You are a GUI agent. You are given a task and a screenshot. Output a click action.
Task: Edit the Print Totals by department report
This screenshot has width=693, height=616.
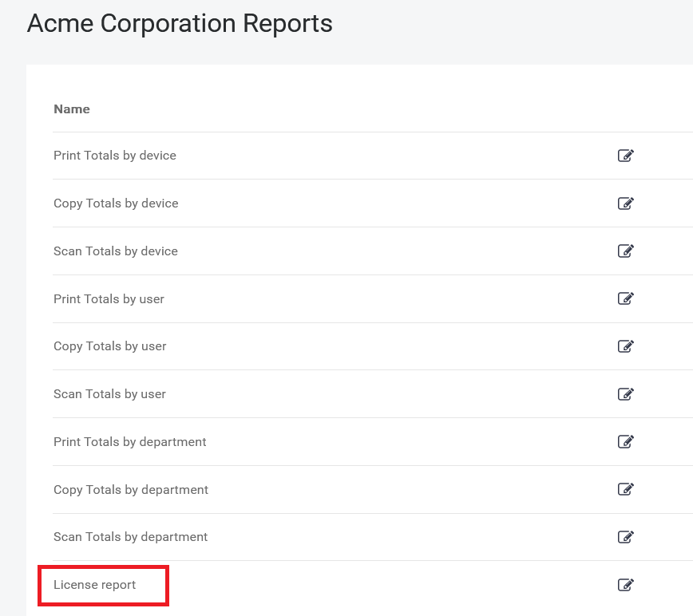coord(626,441)
